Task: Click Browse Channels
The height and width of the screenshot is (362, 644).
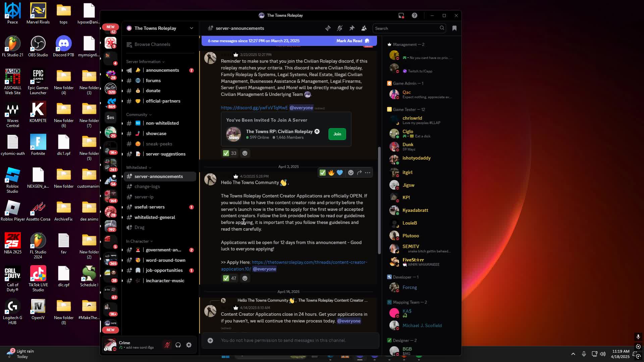Action: (x=160, y=45)
